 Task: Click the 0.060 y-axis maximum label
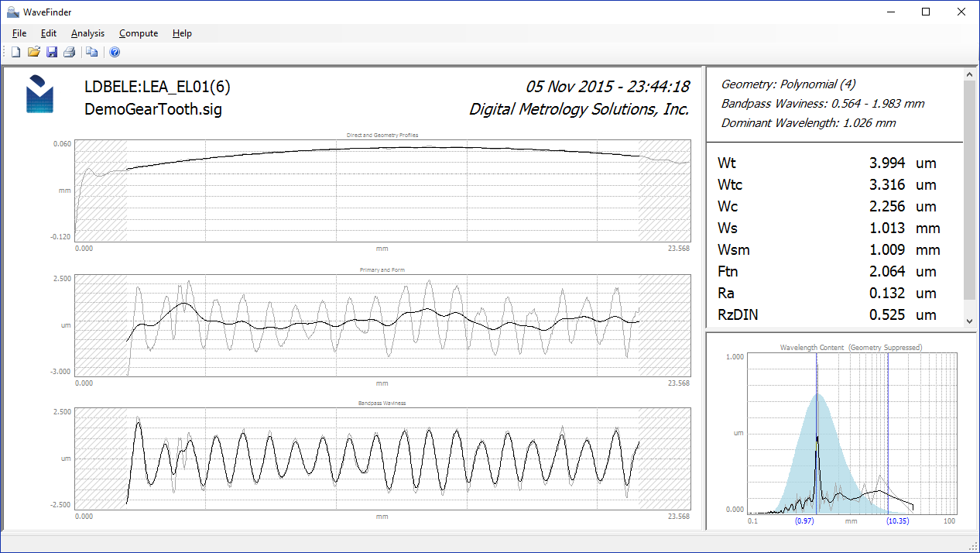tap(62, 145)
